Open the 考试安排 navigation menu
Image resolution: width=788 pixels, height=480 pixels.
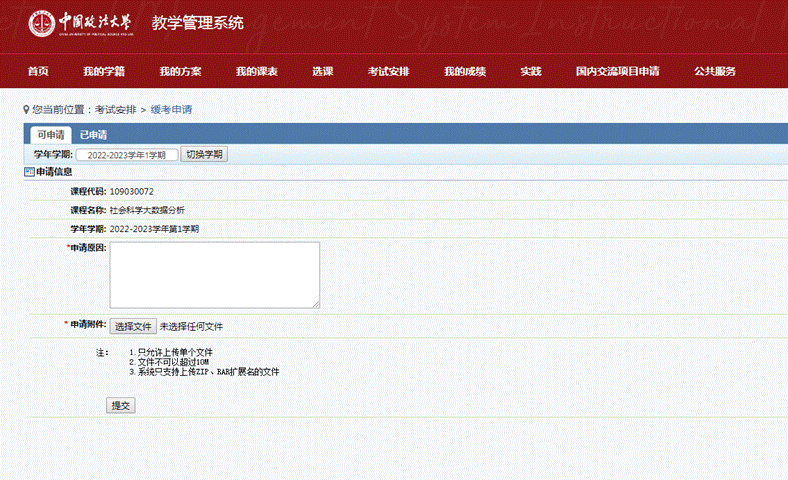pos(388,71)
